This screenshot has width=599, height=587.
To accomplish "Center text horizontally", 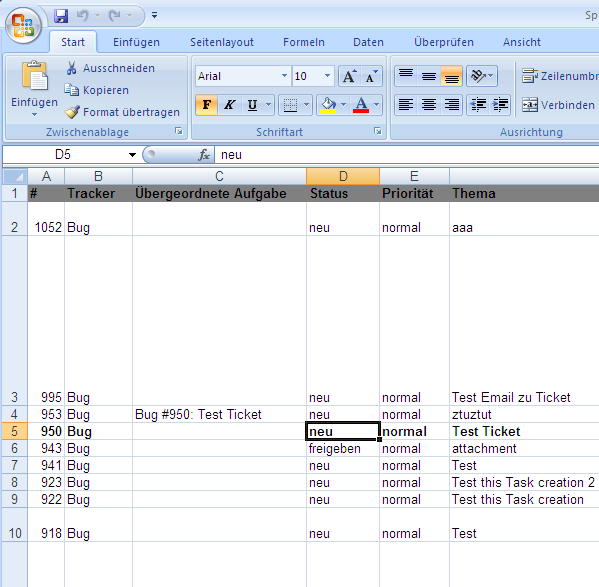I will [429, 105].
